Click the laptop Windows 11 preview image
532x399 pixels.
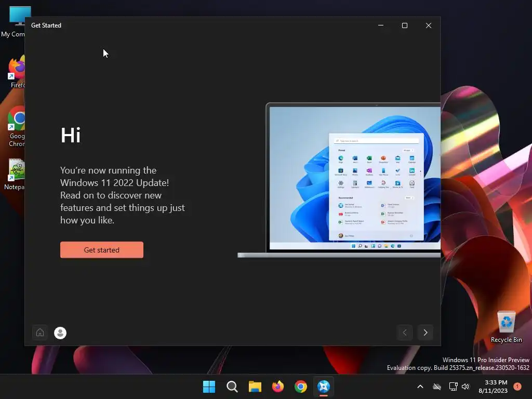pos(339,180)
